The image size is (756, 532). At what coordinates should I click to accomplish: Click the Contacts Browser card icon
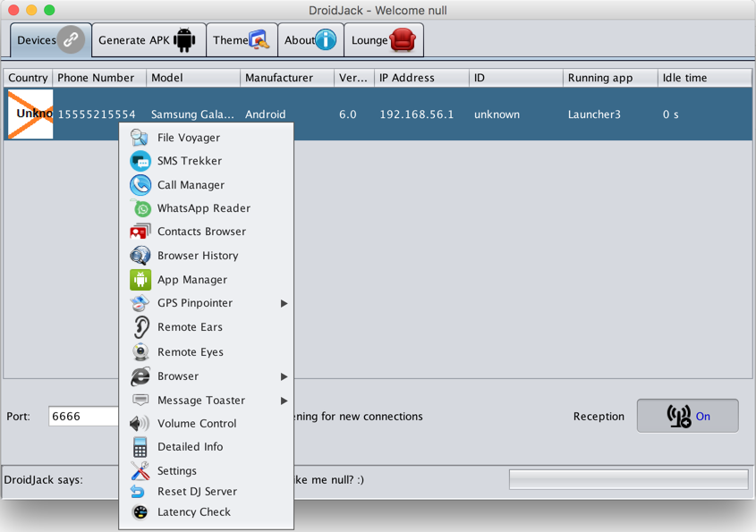click(x=140, y=232)
